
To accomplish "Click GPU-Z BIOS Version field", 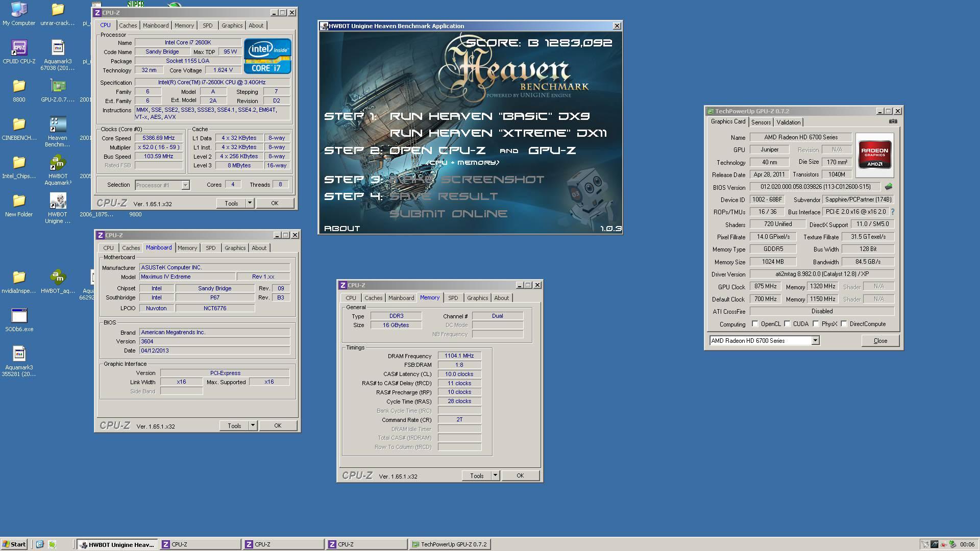I will coord(815,187).
